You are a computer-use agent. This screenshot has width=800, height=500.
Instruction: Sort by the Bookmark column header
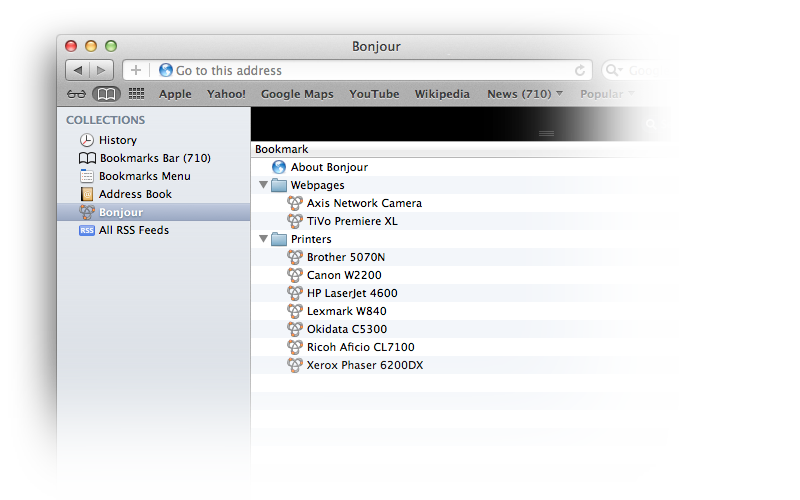tap(282, 149)
